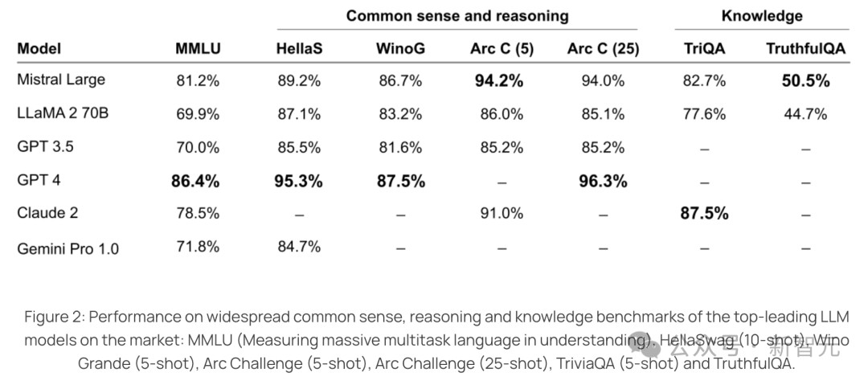The width and height of the screenshot is (868, 381).
Task: Click the Gemini Pro 1.0 row label
Action: (x=68, y=248)
